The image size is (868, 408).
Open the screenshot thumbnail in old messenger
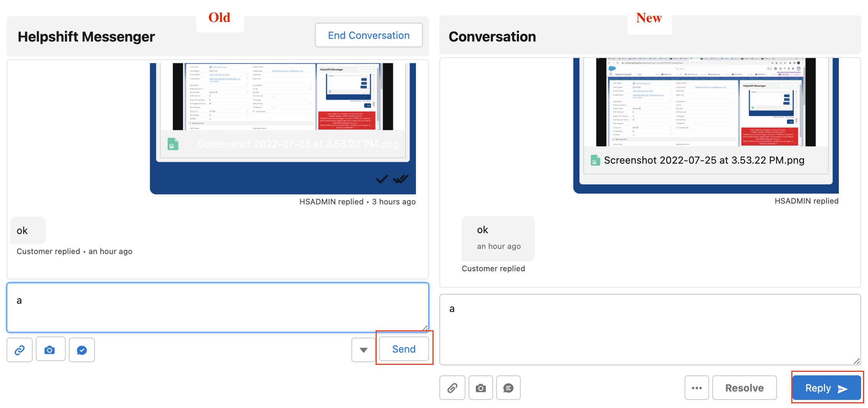(283, 96)
